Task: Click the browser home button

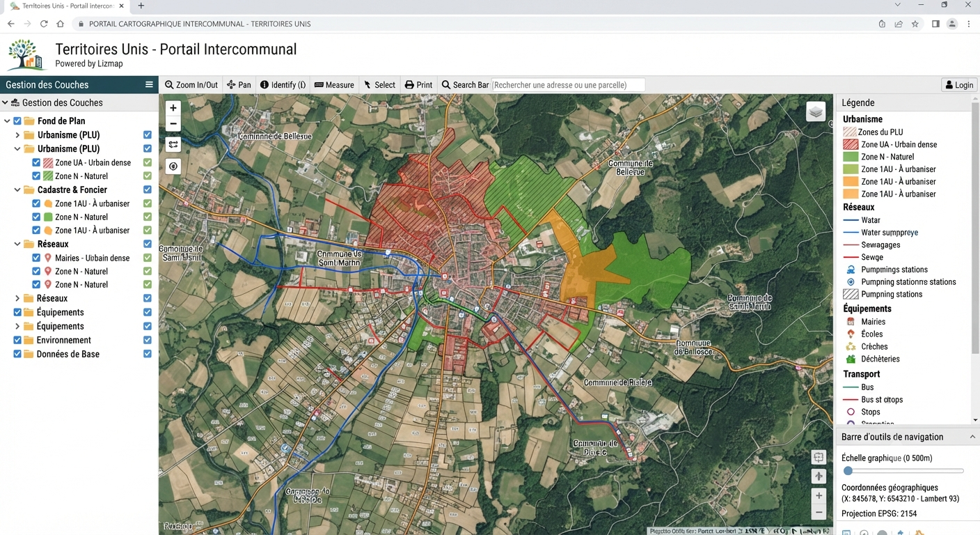Action: click(61, 24)
